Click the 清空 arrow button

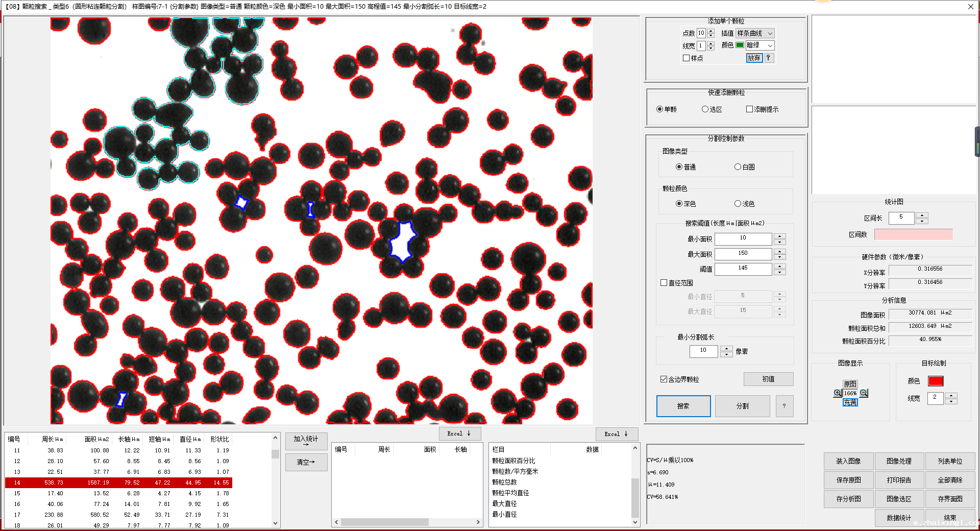click(306, 462)
